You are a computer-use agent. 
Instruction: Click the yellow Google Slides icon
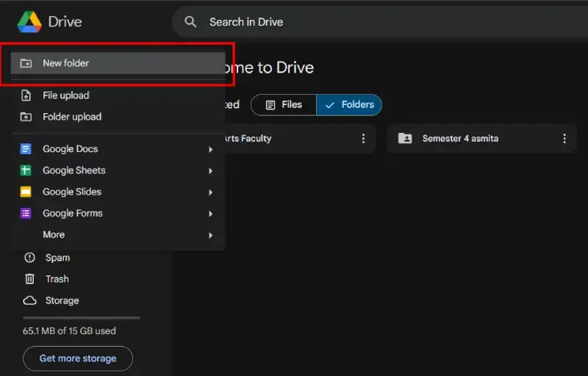26,192
